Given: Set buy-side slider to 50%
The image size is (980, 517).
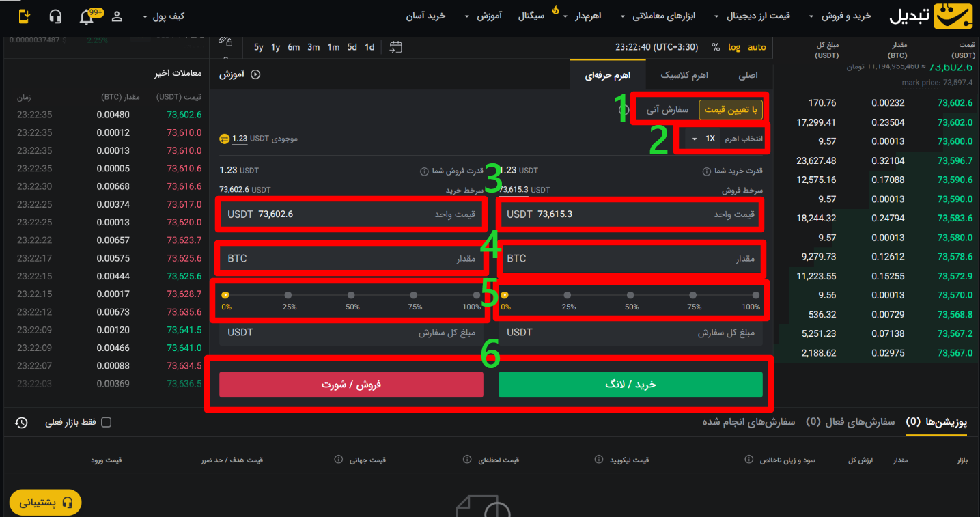Looking at the screenshot, I should pyautogui.click(x=630, y=295).
